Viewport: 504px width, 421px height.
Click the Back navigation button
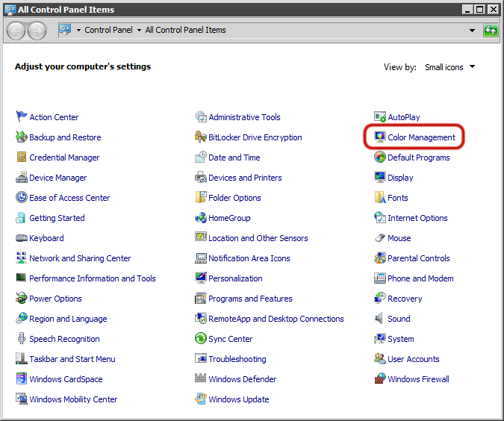pyautogui.click(x=16, y=31)
